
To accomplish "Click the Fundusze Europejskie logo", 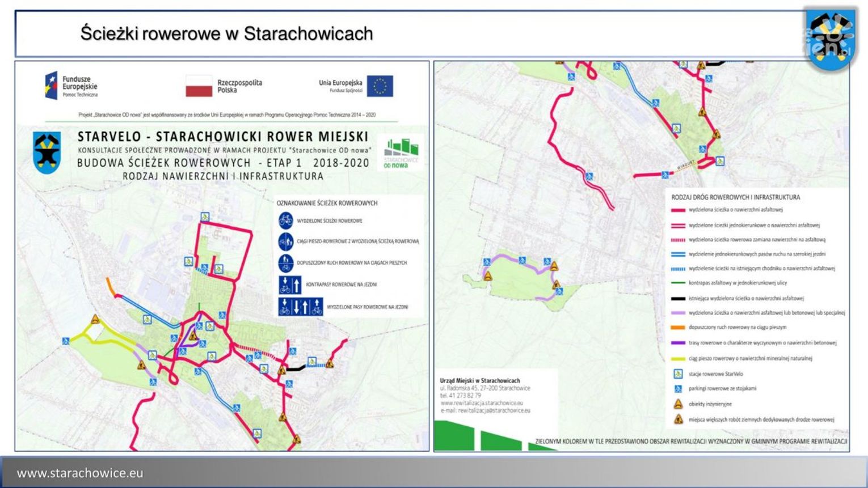I will [x=71, y=86].
